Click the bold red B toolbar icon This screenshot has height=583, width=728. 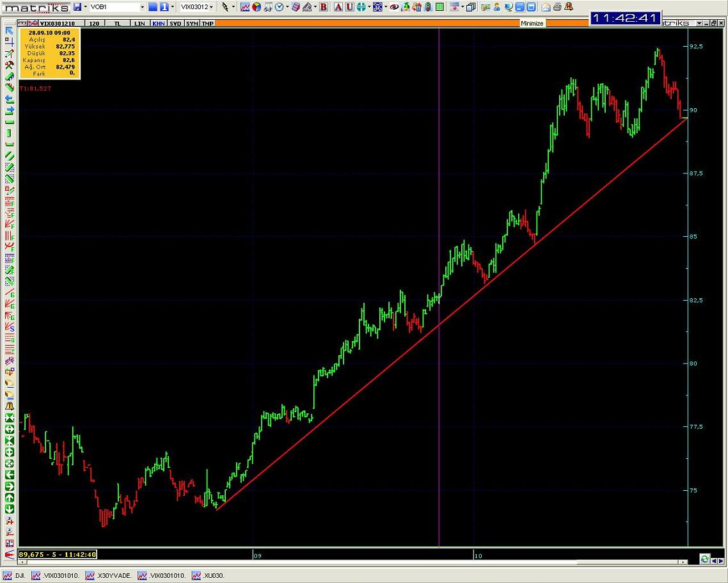tap(324, 7)
